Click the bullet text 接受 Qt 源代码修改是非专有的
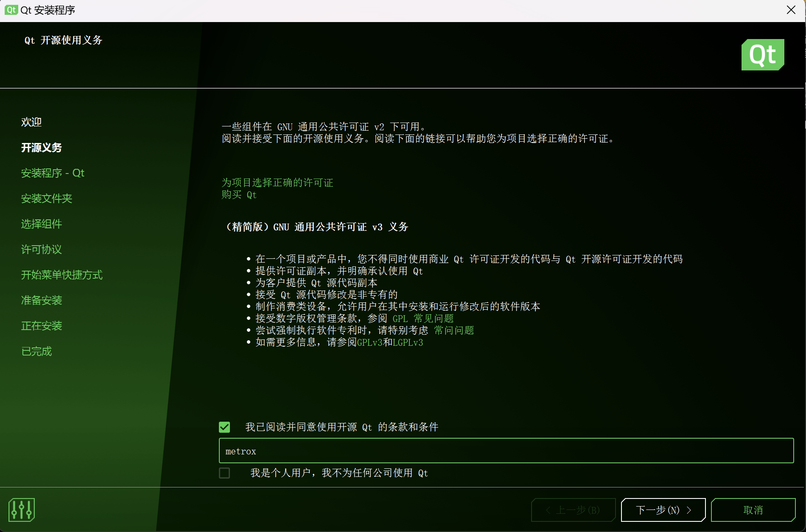 327,295
